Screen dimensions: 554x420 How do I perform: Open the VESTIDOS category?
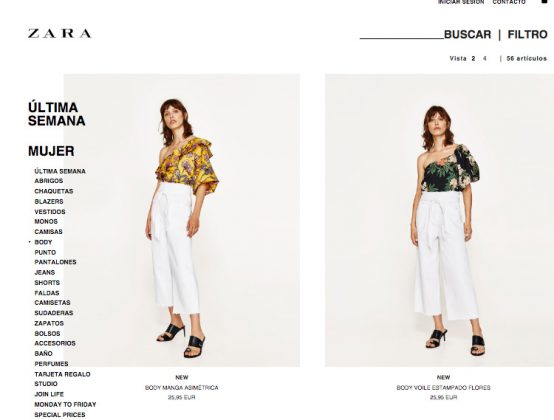click(50, 212)
